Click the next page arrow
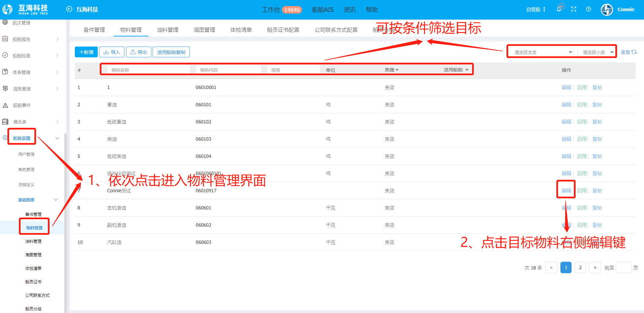Image resolution: width=644 pixels, height=313 pixels. (x=595, y=267)
